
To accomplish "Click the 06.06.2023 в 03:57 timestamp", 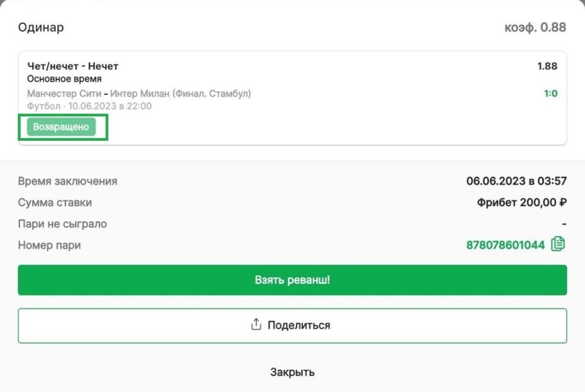I will pyautogui.click(x=516, y=181).
